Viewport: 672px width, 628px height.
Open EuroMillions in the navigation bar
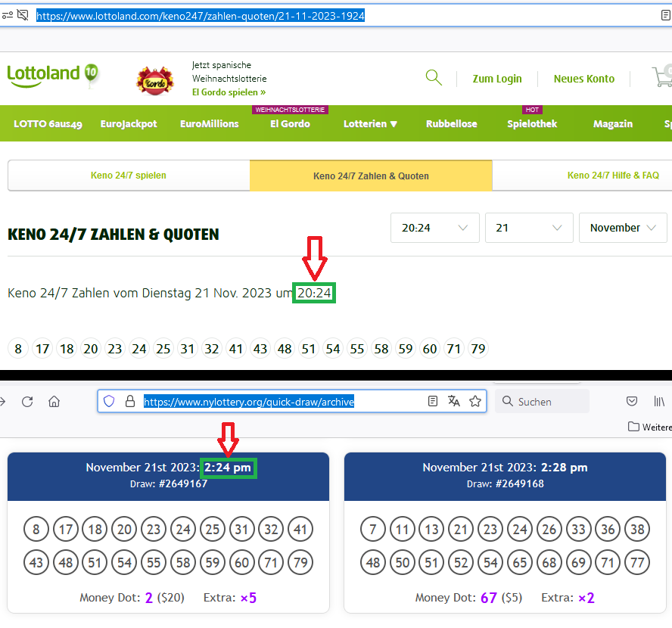[209, 124]
